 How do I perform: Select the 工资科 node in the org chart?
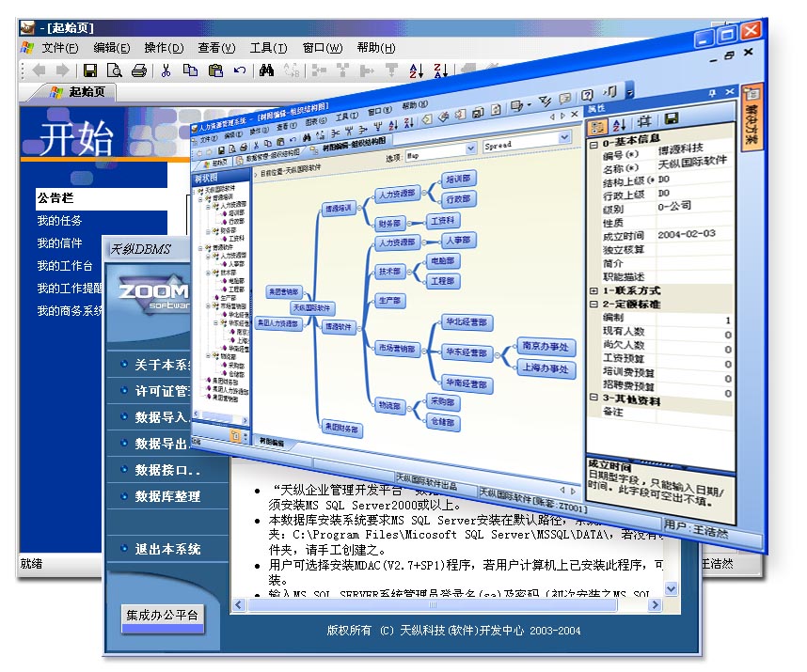click(443, 221)
